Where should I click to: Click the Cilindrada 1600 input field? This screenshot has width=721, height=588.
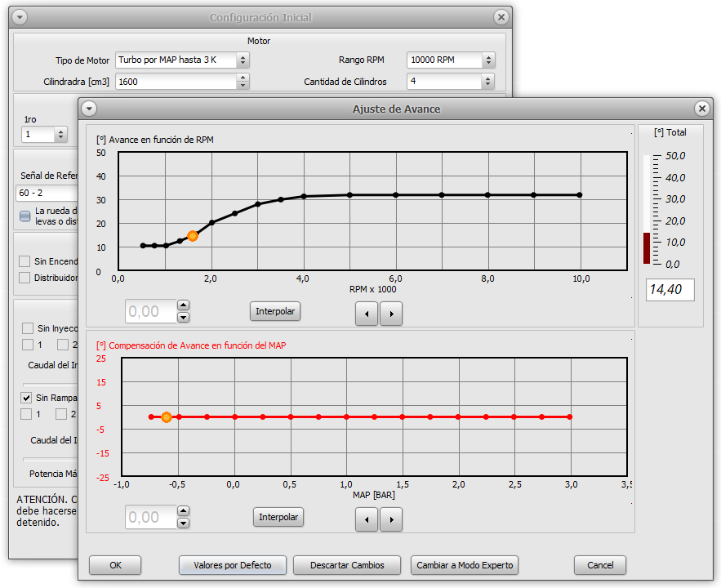[176, 82]
